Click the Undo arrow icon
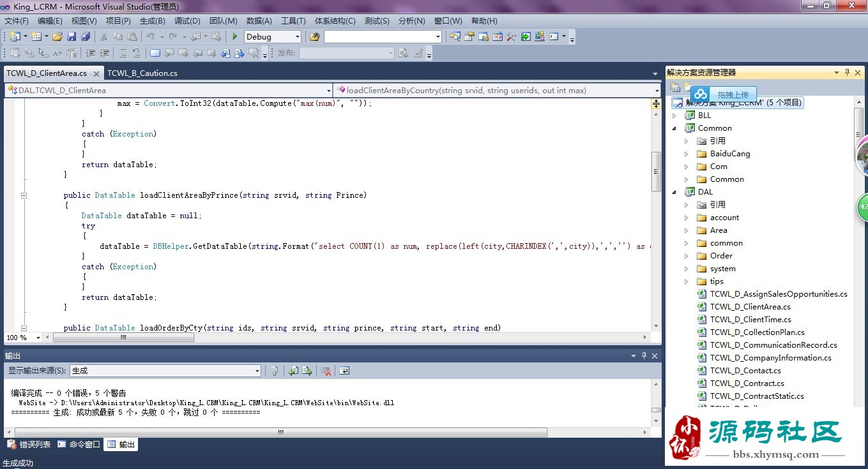 pyautogui.click(x=150, y=36)
